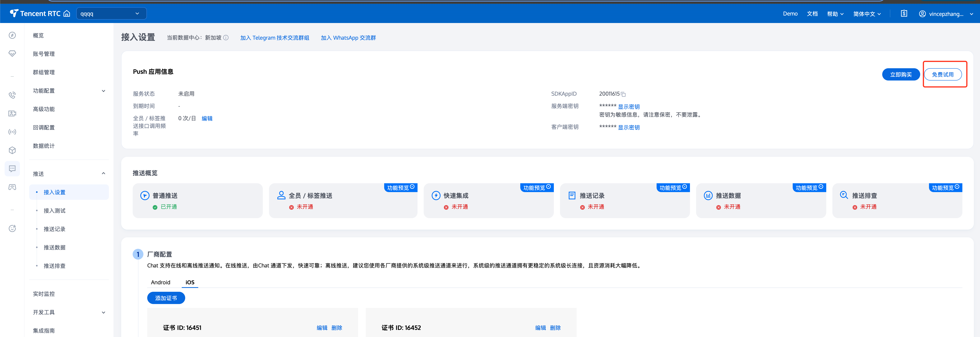Open the qqqq application dropdown
This screenshot has width=980, height=337.
(x=111, y=14)
